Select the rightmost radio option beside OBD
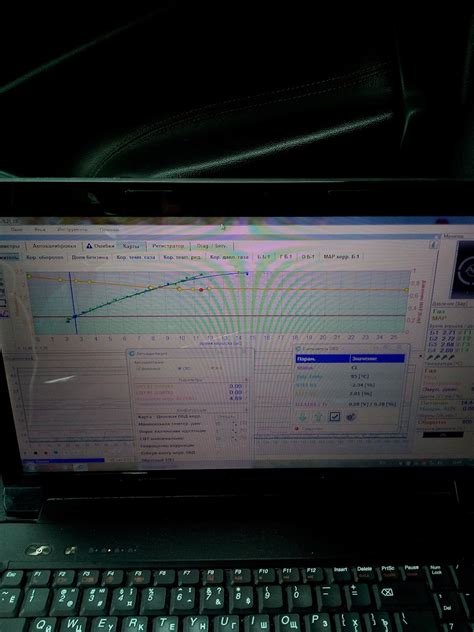The image size is (474, 632). click(212, 368)
